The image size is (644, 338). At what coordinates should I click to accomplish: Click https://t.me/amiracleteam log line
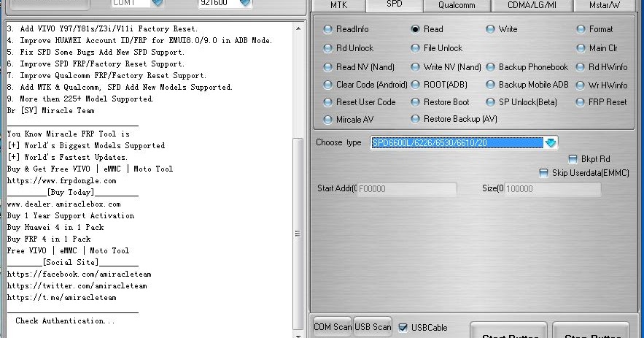(x=61, y=297)
